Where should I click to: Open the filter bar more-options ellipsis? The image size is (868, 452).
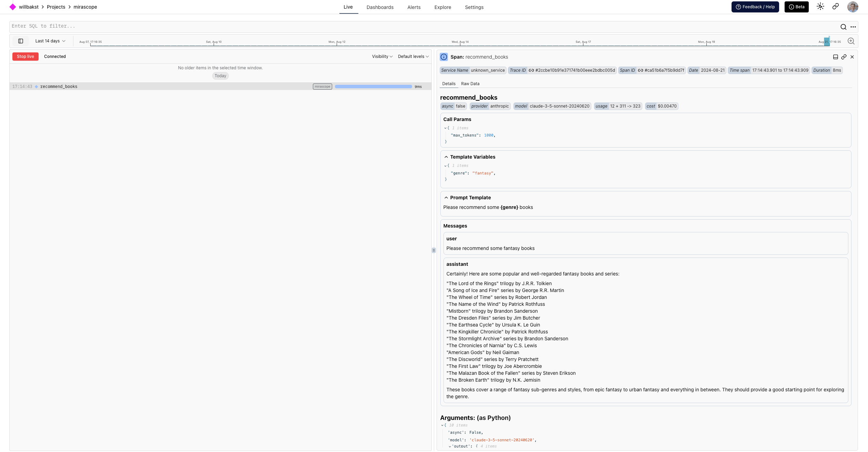tap(853, 27)
